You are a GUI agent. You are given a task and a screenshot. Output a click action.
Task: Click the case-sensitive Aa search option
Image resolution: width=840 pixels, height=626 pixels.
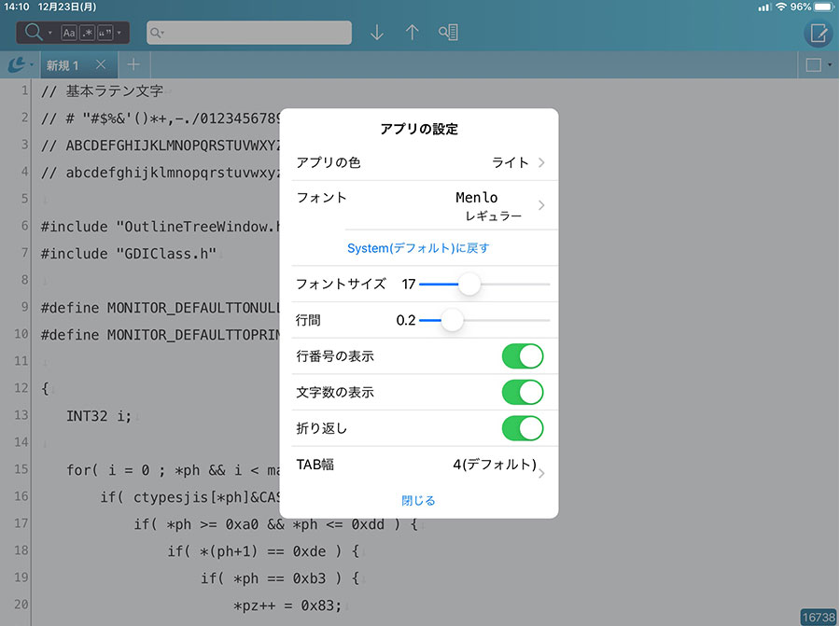(x=69, y=33)
